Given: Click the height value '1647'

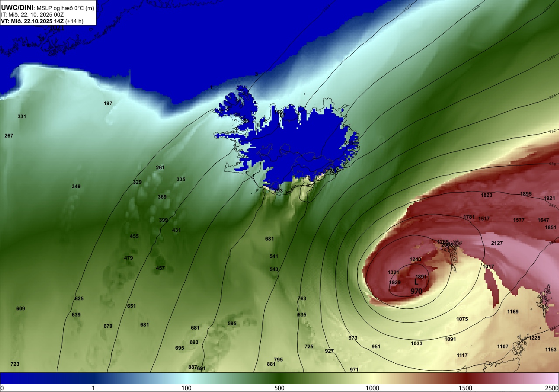Looking at the screenshot, I should tap(543, 220).
